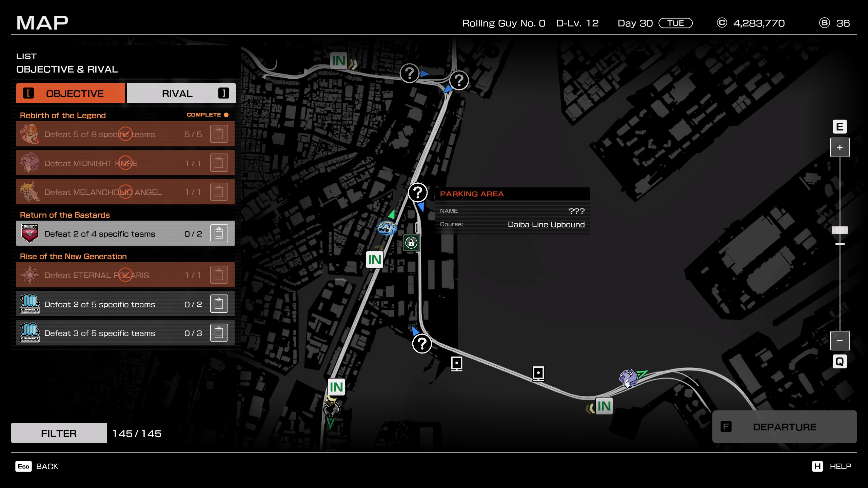Click the map zoom slider handle
This screenshot has width=868, height=488.
coord(840,230)
